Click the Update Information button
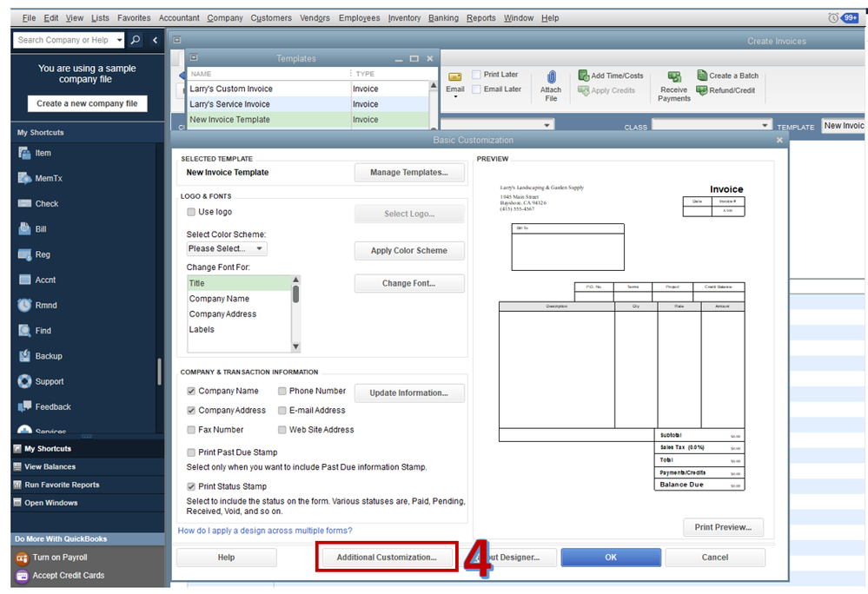The image size is (868, 594). click(x=409, y=393)
